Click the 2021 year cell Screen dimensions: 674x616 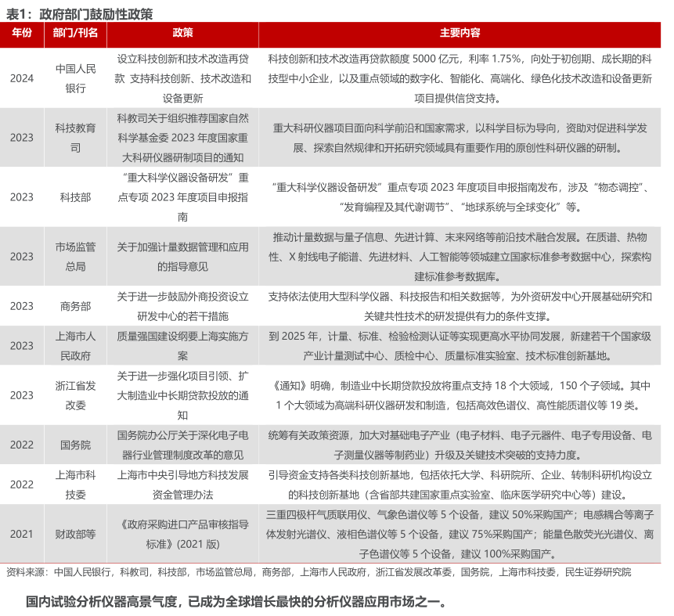point(21,534)
